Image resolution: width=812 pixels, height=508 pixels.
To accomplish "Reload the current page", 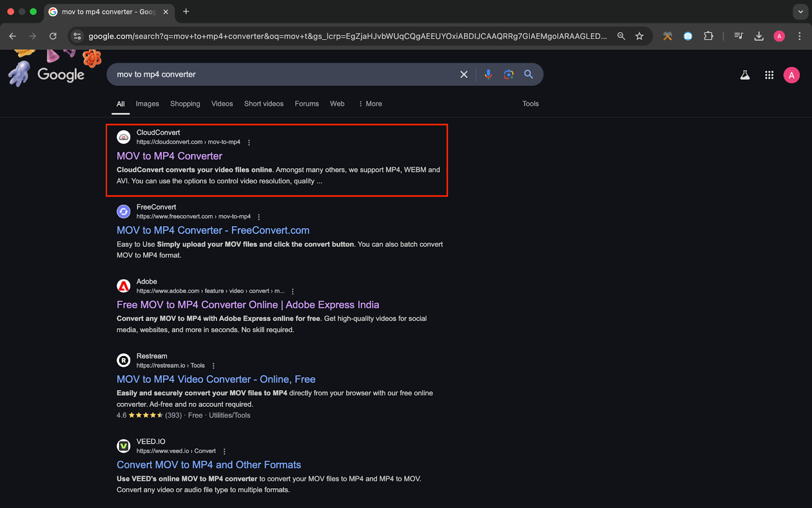I will tap(53, 36).
